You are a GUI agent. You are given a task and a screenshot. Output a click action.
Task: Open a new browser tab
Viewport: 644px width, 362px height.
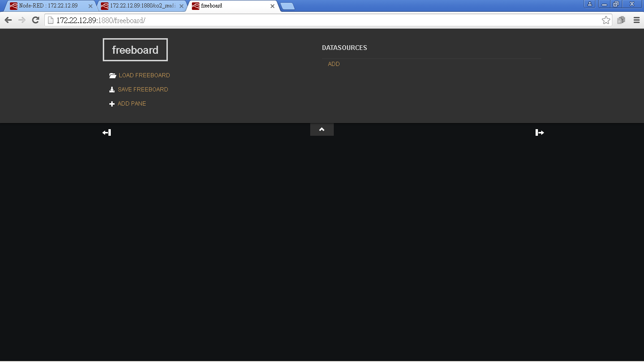[288, 6]
